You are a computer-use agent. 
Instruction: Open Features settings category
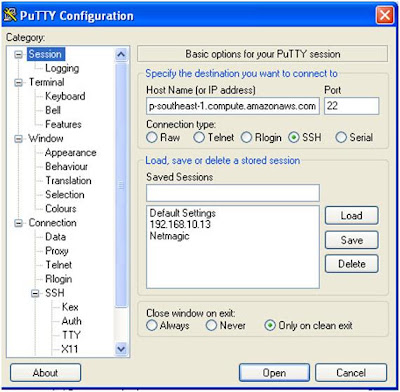coord(63,124)
